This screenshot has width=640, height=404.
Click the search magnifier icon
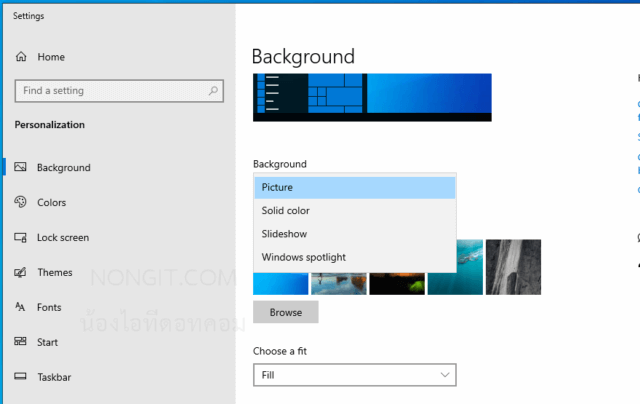pyautogui.click(x=213, y=91)
